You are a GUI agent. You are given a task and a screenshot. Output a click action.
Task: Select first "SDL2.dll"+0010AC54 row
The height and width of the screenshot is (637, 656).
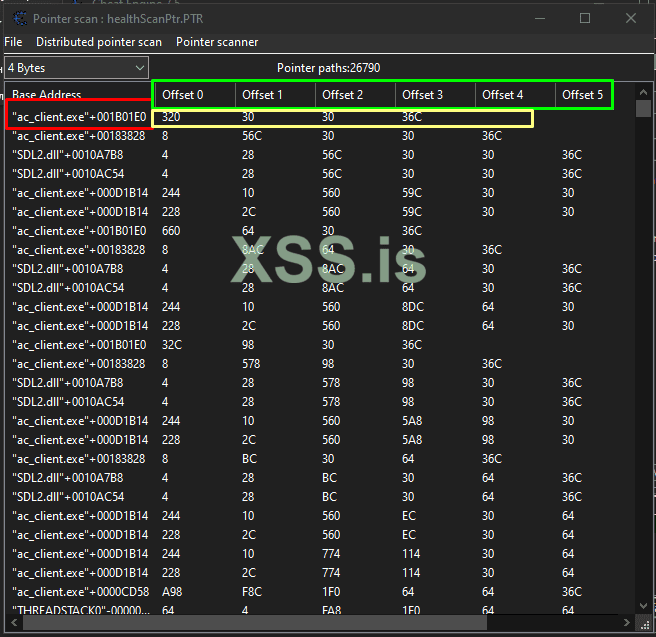pos(320,174)
